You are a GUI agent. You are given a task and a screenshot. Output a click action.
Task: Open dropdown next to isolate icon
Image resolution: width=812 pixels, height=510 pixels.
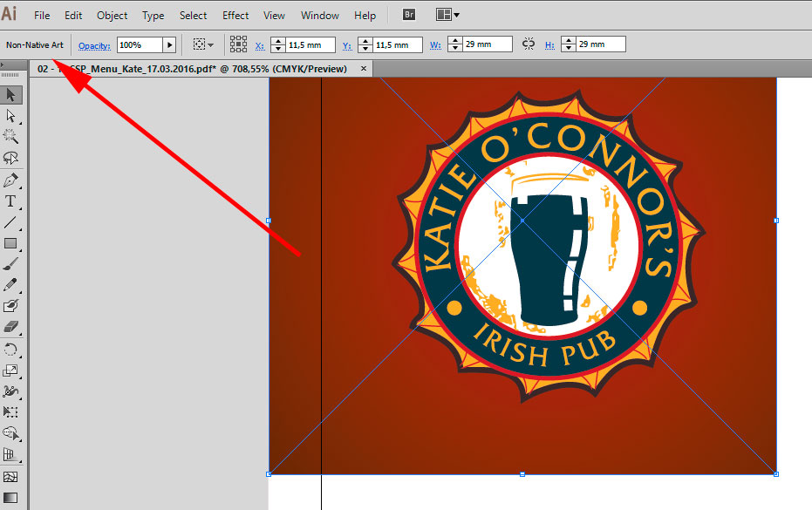210,45
